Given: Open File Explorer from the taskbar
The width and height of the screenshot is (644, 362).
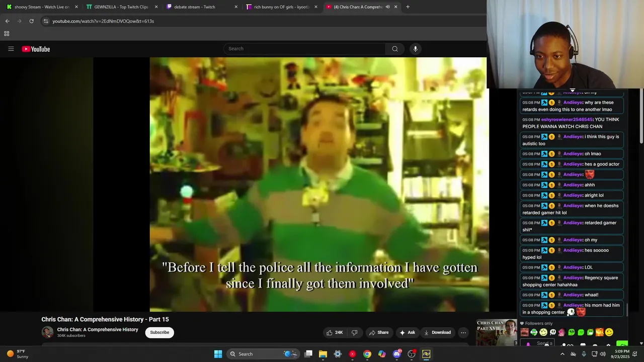Looking at the screenshot, I should pyautogui.click(x=323, y=354).
